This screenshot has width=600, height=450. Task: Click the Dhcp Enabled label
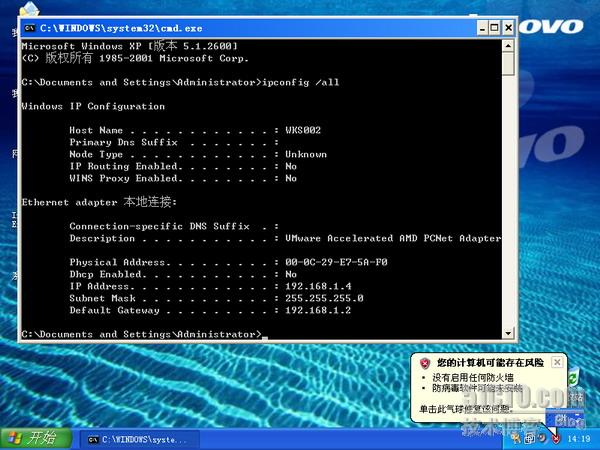pyautogui.click(x=108, y=274)
